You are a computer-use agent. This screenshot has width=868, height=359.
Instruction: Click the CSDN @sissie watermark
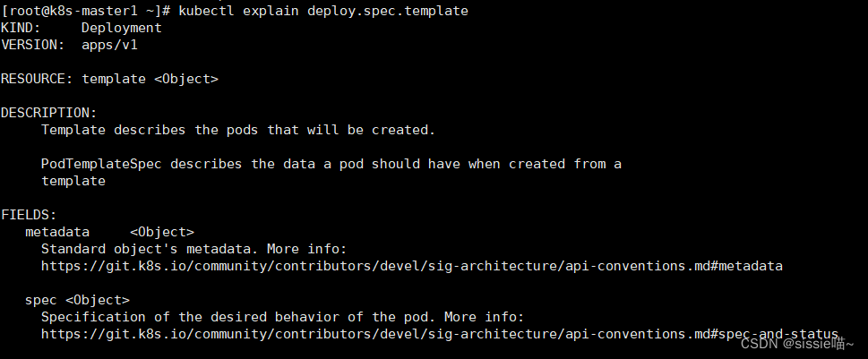point(797,344)
